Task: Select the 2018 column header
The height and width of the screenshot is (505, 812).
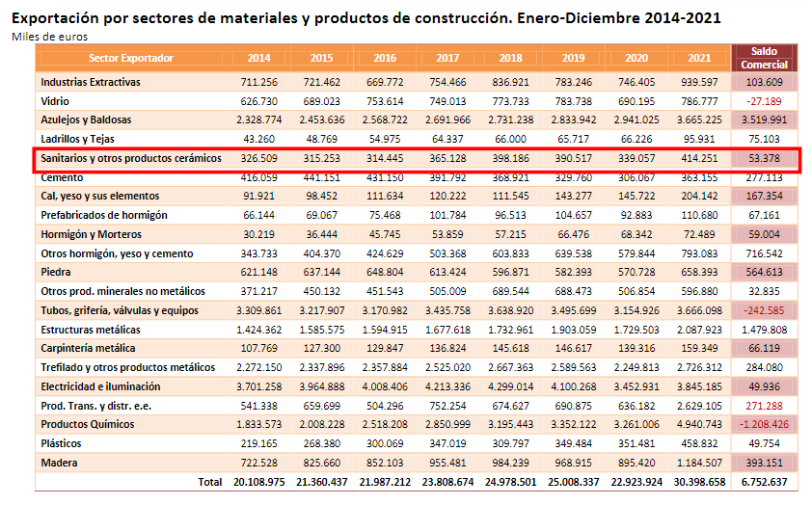Action: [x=510, y=58]
